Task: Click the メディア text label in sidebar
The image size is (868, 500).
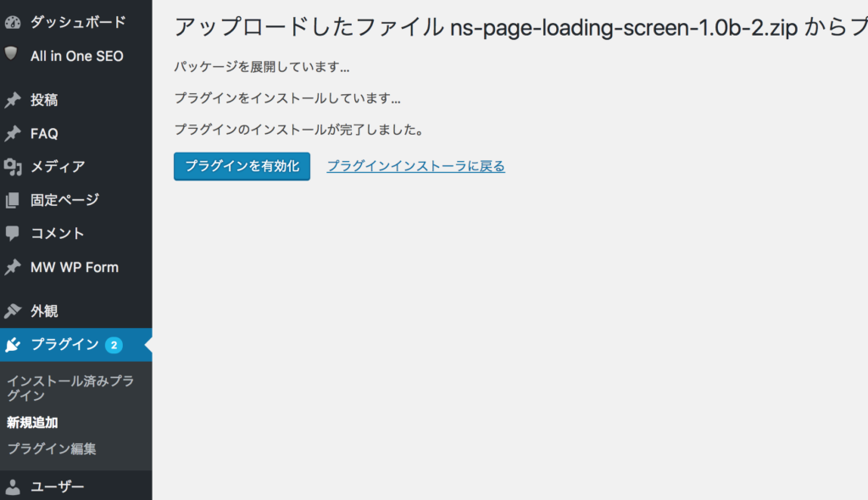Action: tap(58, 167)
